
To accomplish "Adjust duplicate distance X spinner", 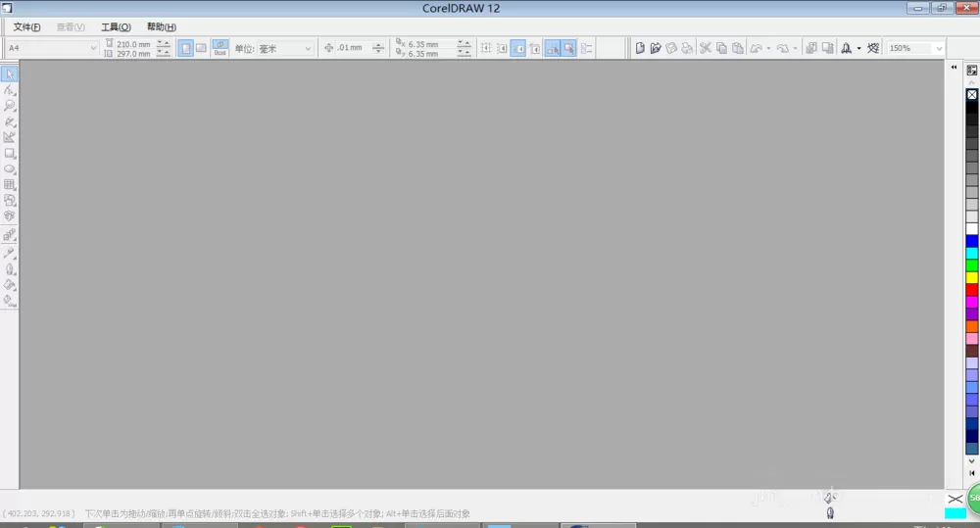I will 464,44.
